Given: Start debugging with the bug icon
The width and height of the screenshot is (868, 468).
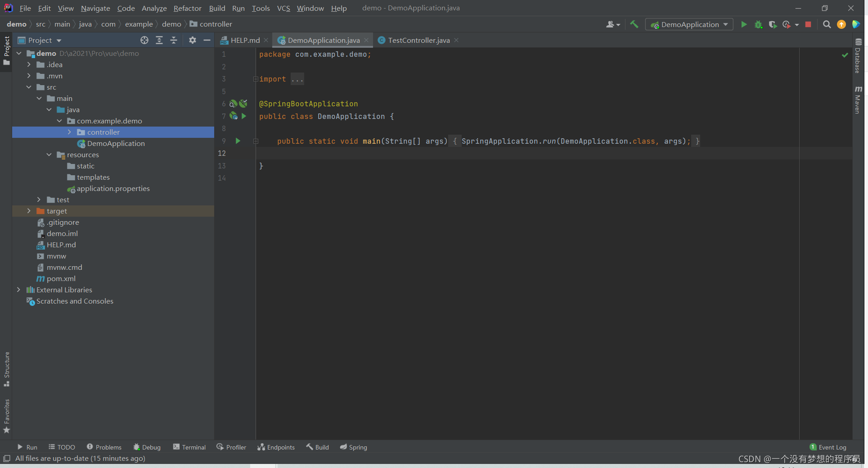Looking at the screenshot, I should click(758, 25).
